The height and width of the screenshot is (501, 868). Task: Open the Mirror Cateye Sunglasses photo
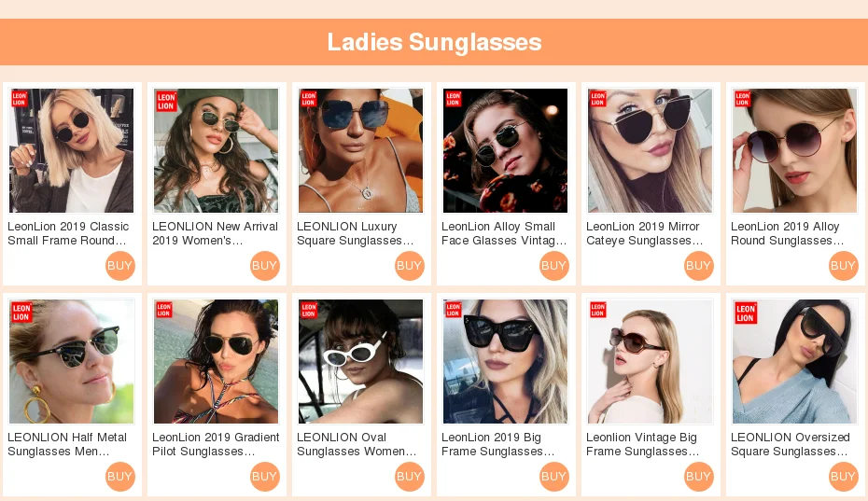(650, 150)
